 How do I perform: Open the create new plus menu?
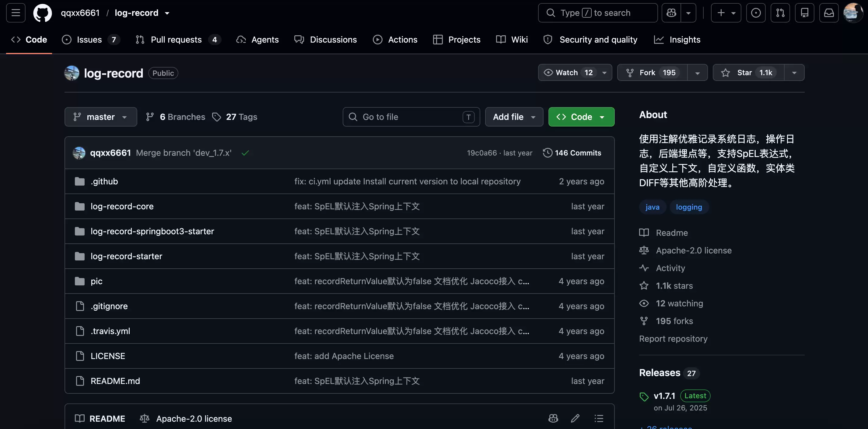pyautogui.click(x=726, y=13)
